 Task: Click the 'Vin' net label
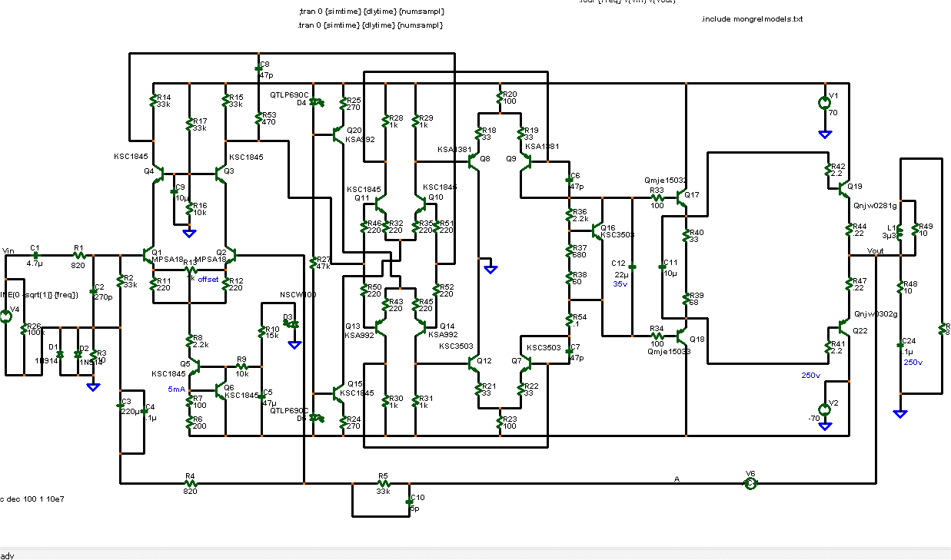[x=9, y=250]
